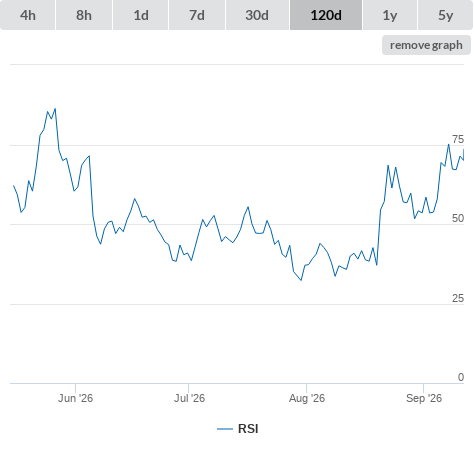
Task: Click the 25 y-axis level label
Action: click(458, 298)
